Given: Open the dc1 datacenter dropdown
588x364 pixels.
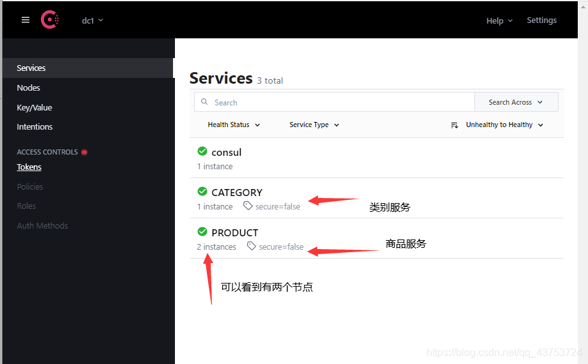Looking at the screenshot, I should (x=93, y=20).
